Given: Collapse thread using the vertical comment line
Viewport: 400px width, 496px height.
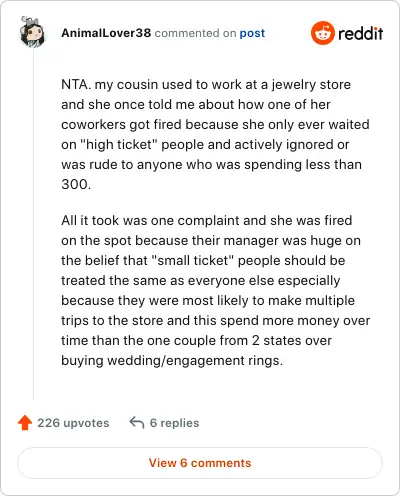Looking at the screenshot, I should pyautogui.click(x=33, y=223).
